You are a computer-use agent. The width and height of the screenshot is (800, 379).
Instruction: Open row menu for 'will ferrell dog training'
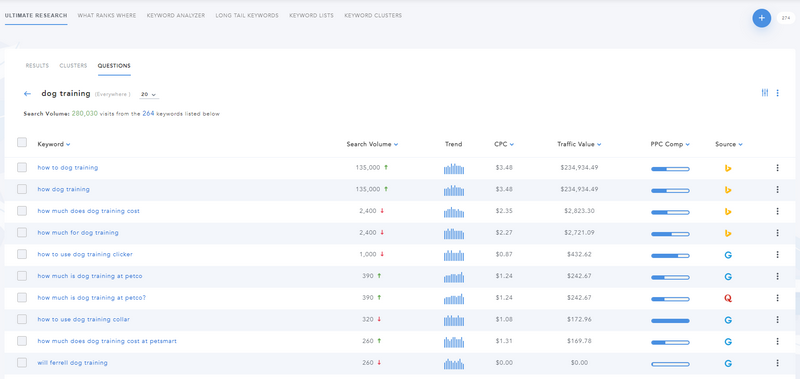click(x=777, y=363)
